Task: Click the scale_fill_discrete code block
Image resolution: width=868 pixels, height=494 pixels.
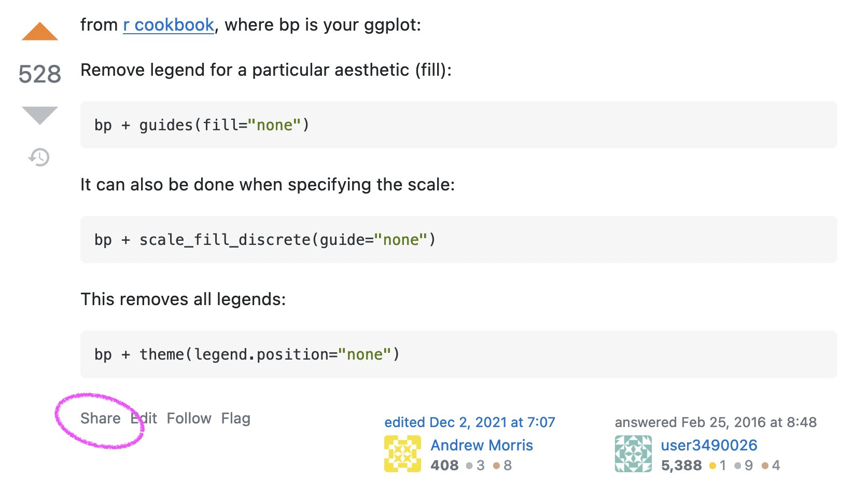Action: tap(458, 240)
